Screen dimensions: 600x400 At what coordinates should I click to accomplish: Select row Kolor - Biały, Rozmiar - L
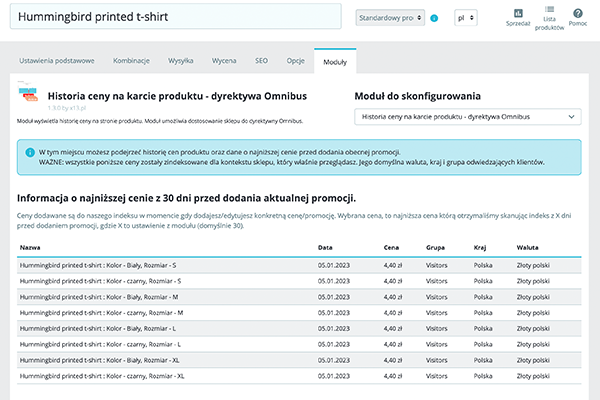(299, 328)
